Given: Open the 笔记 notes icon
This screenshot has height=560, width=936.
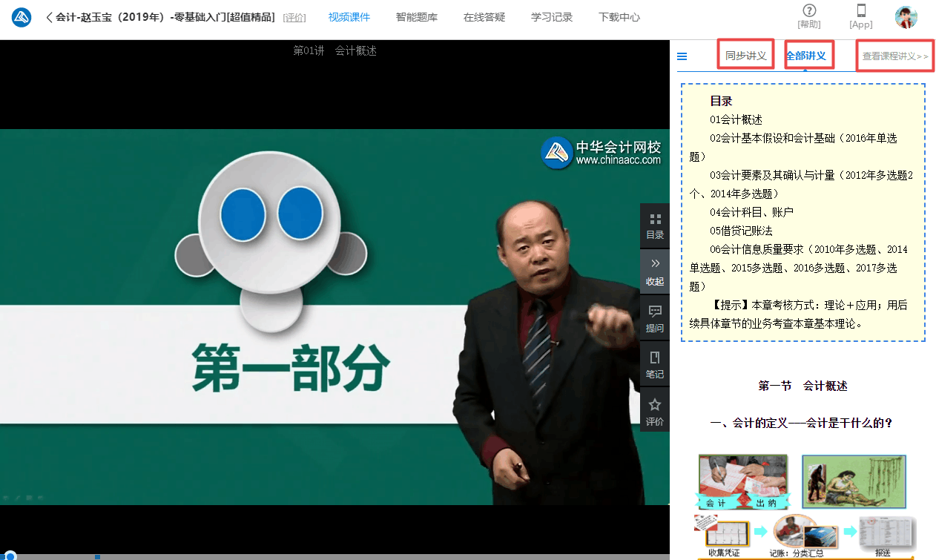Looking at the screenshot, I should 654,365.
